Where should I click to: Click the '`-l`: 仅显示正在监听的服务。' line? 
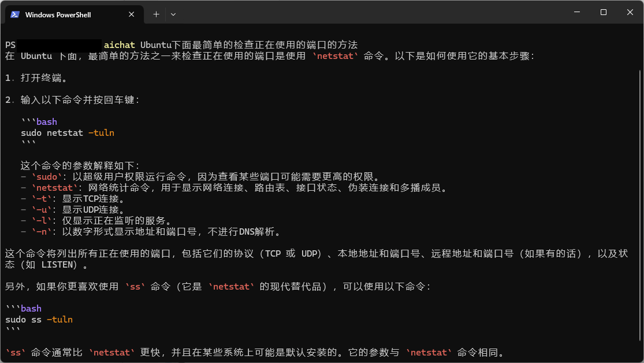(x=97, y=221)
